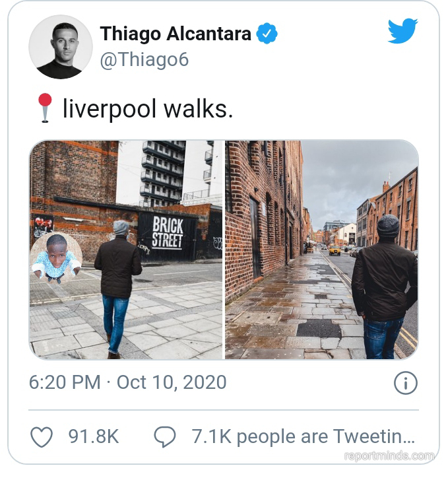Click the reportminds.com watermark
The width and height of the screenshot is (448, 478).
[389, 456]
